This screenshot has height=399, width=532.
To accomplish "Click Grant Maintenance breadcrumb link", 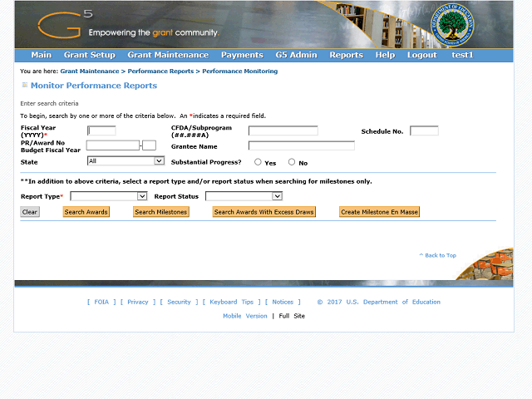I will pyautogui.click(x=90, y=71).
